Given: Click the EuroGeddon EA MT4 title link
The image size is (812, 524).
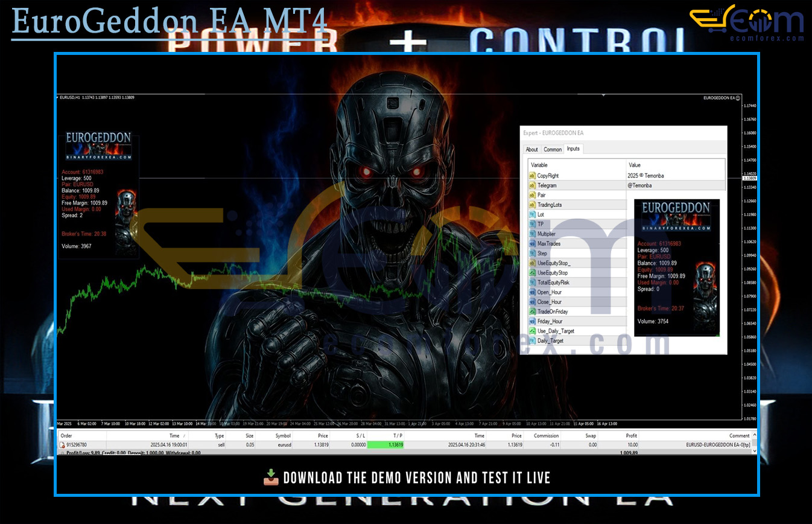Looking at the screenshot, I should point(170,22).
